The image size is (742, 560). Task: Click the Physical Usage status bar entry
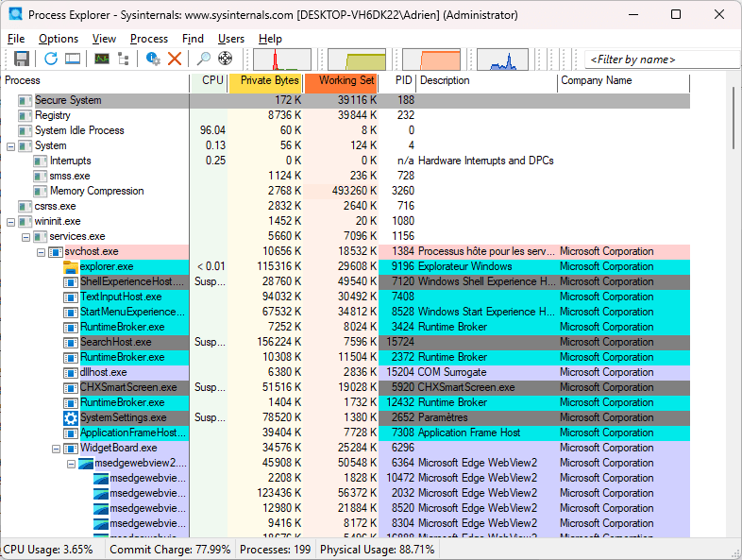(x=378, y=550)
